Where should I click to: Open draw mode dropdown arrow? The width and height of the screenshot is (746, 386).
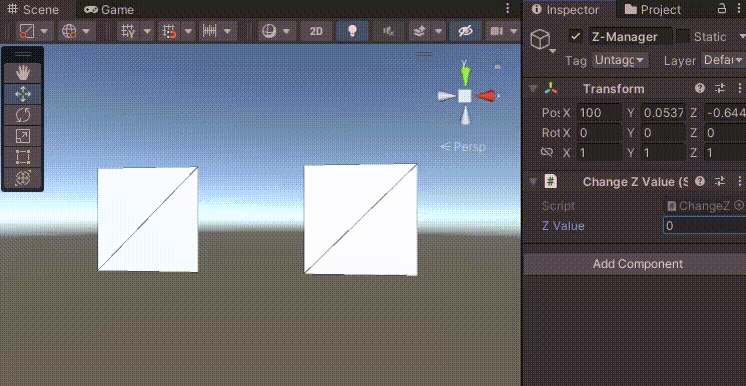pos(44,31)
